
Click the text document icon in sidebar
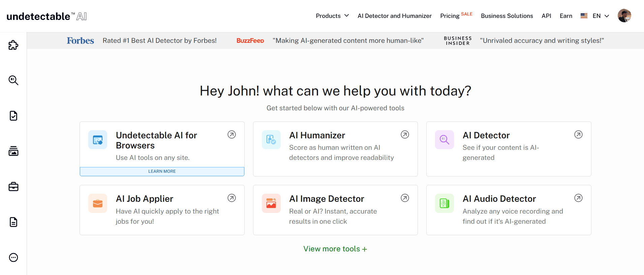pyautogui.click(x=13, y=222)
